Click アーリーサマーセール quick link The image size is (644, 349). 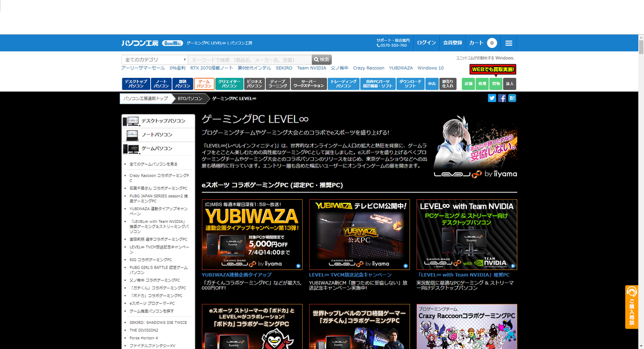143,68
